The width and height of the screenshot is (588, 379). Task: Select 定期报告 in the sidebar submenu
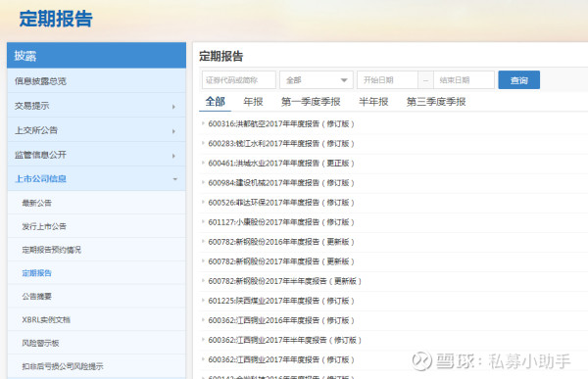[x=97, y=273]
